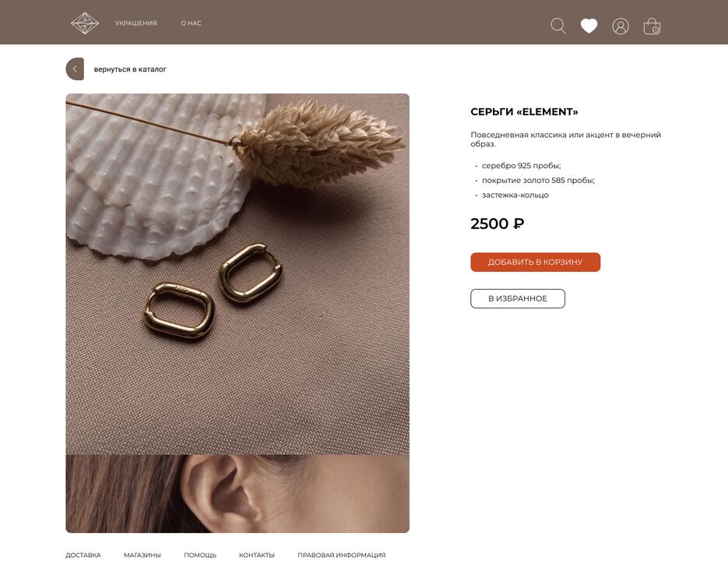
Task: Open the ДОСТАВКА footer link
Action: click(x=83, y=555)
